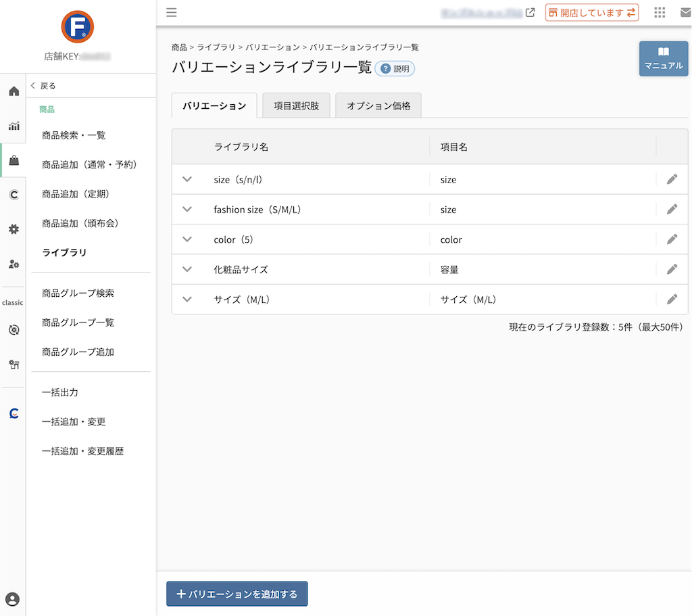Open the user-settings icon in left rail
The height and width of the screenshot is (616, 692).
pyautogui.click(x=14, y=264)
